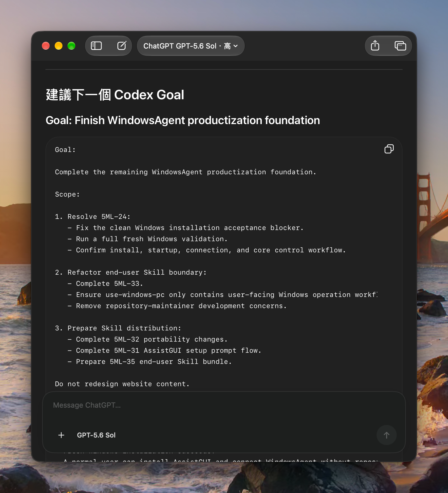
Task: Copy the Goal code block
Action: pyautogui.click(x=389, y=149)
